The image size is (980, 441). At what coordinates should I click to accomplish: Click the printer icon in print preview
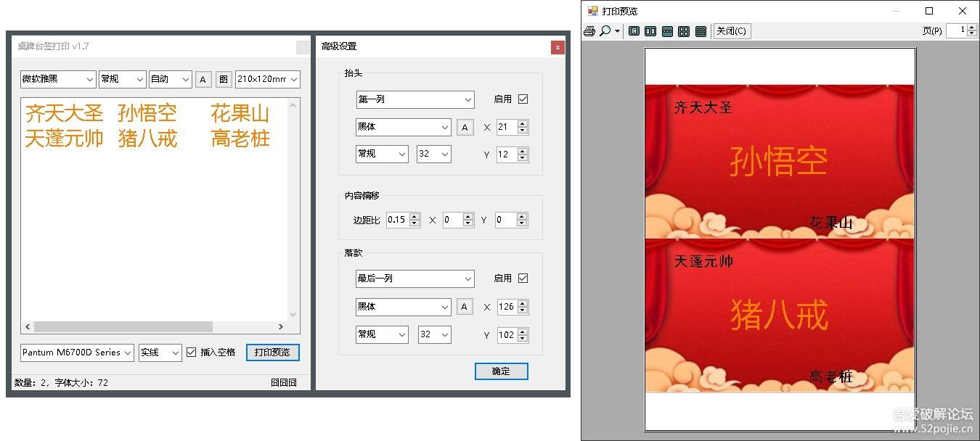589,31
